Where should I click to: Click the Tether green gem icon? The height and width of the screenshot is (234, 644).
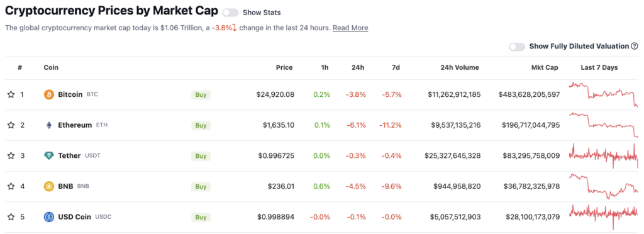coord(49,156)
